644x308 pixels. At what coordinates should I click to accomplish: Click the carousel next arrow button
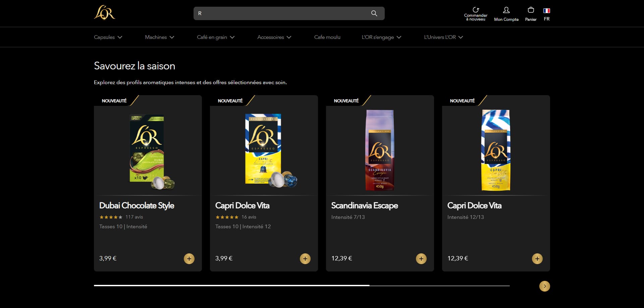coord(545,286)
